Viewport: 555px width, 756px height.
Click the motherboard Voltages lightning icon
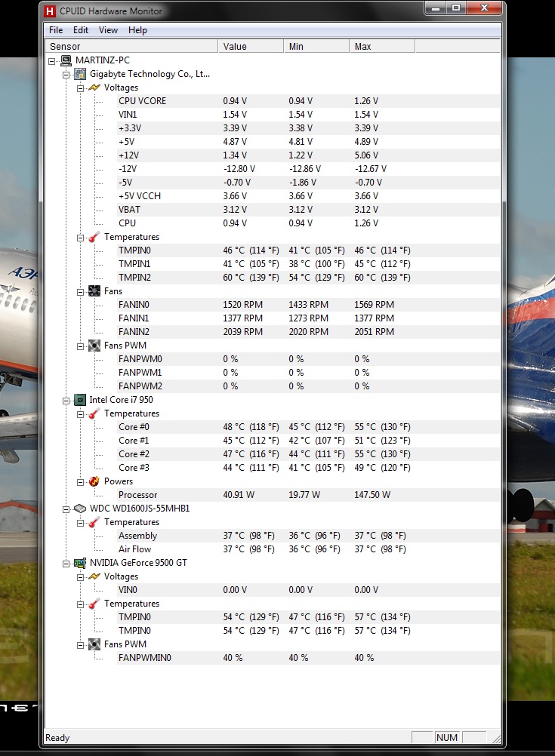coord(94,88)
